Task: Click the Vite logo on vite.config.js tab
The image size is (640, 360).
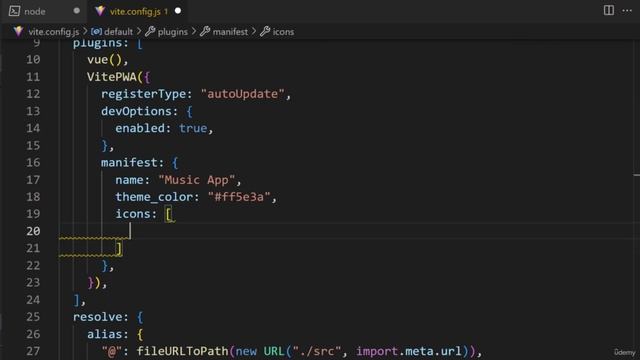Action: pyautogui.click(x=100, y=11)
